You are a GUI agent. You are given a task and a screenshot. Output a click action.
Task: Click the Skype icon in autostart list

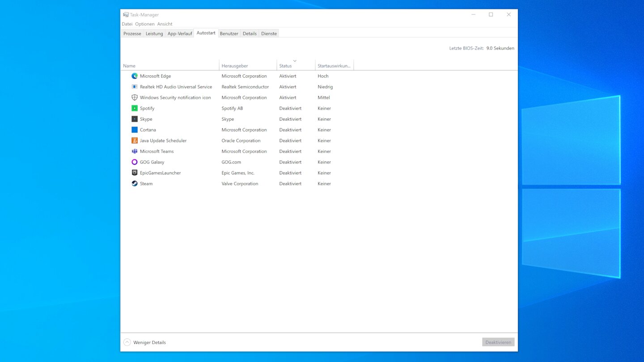(x=134, y=119)
